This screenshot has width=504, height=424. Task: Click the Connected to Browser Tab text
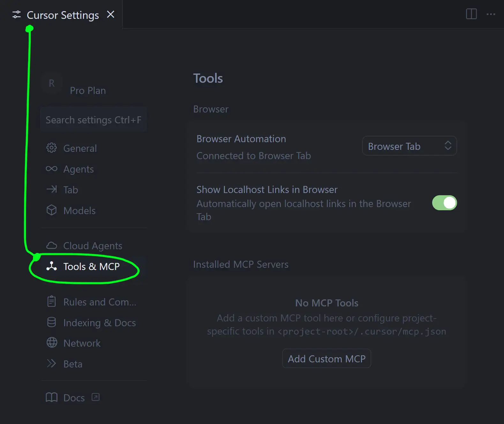coord(253,156)
